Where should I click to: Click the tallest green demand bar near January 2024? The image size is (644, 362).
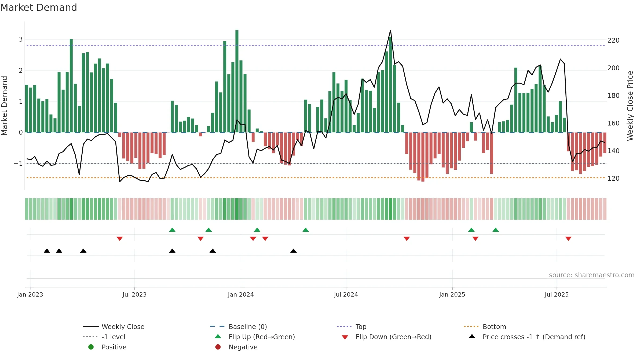click(x=237, y=81)
